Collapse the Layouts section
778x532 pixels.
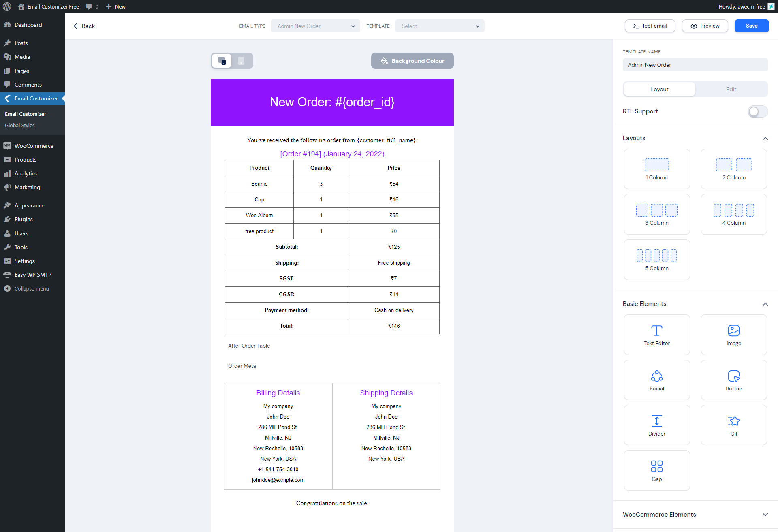[x=765, y=138]
